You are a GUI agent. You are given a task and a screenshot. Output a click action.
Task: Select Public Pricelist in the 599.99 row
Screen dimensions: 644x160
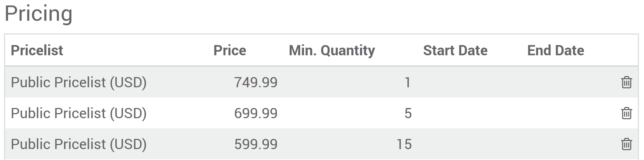pyautogui.click(x=79, y=144)
